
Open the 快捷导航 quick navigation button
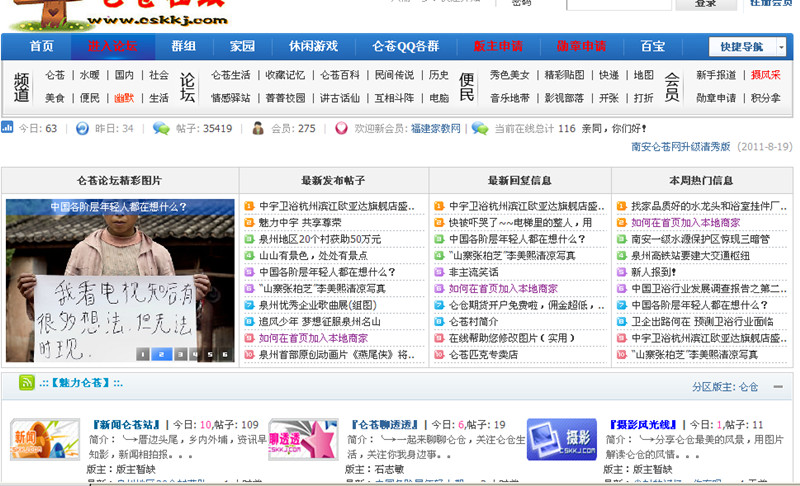coord(742,47)
